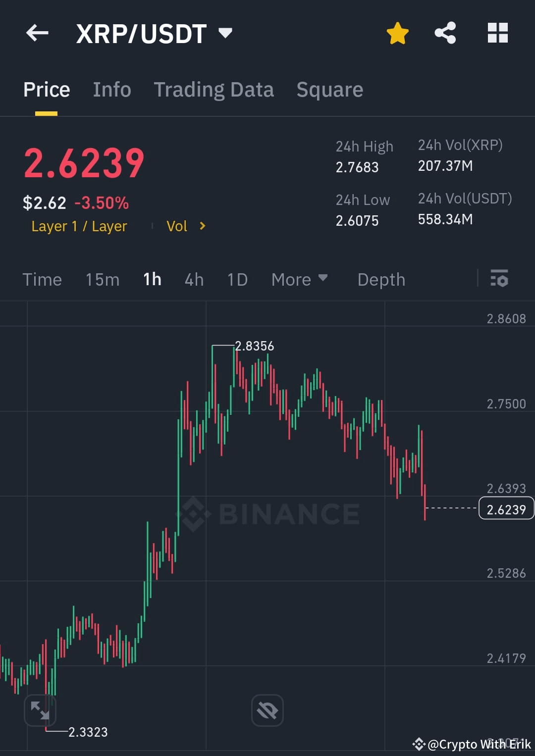Viewport: 535px width, 756px height.
Task: Expand the More timeframe dropdown
Action: pyautogui.click(x=299, y=279)
